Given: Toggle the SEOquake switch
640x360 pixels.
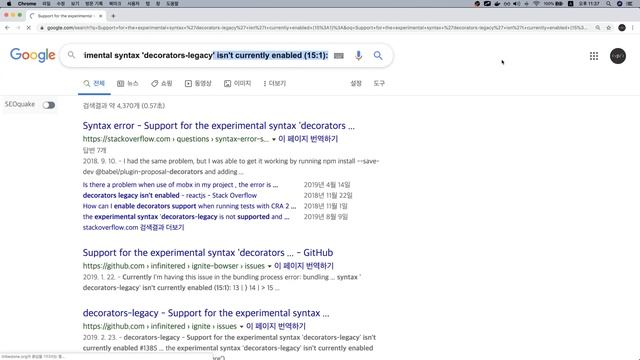Looking at the screenshot, I should point(49,105).
